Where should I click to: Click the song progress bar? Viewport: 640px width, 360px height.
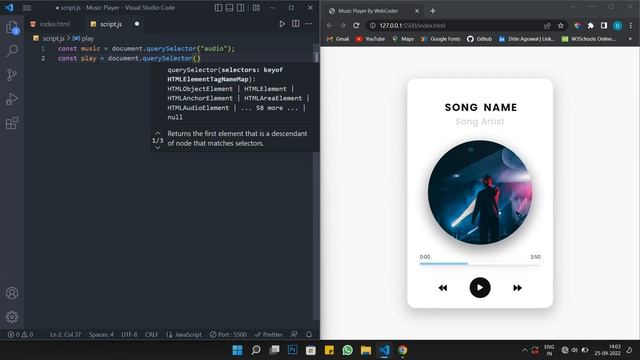tap(480, 264)
